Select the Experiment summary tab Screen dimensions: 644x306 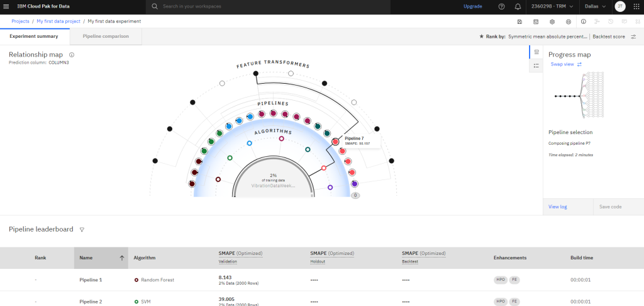click(33, 37)
